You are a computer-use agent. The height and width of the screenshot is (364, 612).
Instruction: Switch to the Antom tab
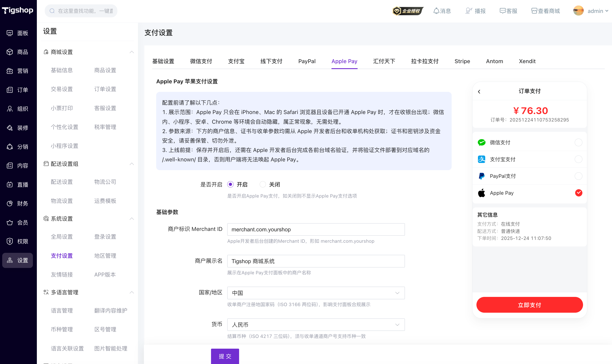tap(494, 61)
